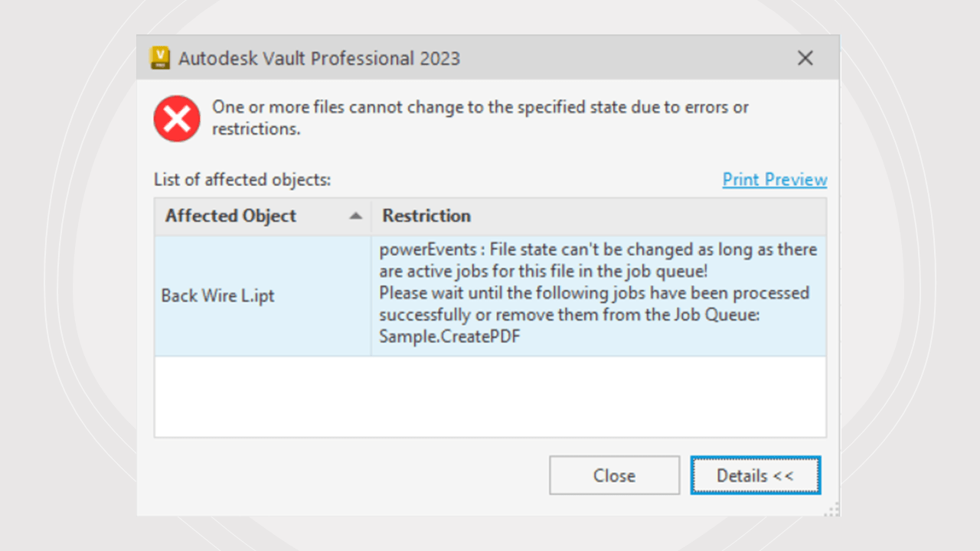The width and height of the screenshot is (980, 551).
Task: Click the empty title bar area beside the title
Action: click(x=628, y=58)
